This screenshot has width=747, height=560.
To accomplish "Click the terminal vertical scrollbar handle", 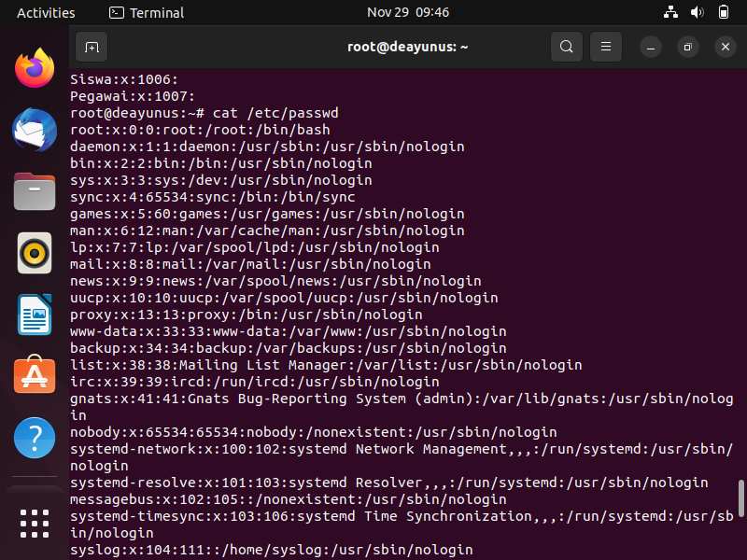I will (x=740, y=498).
